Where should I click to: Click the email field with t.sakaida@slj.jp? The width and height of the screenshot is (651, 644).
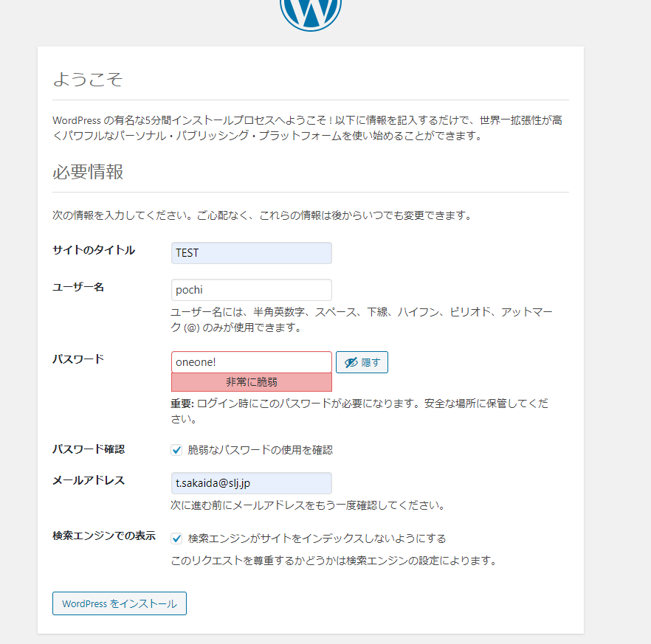click(251, 483)
